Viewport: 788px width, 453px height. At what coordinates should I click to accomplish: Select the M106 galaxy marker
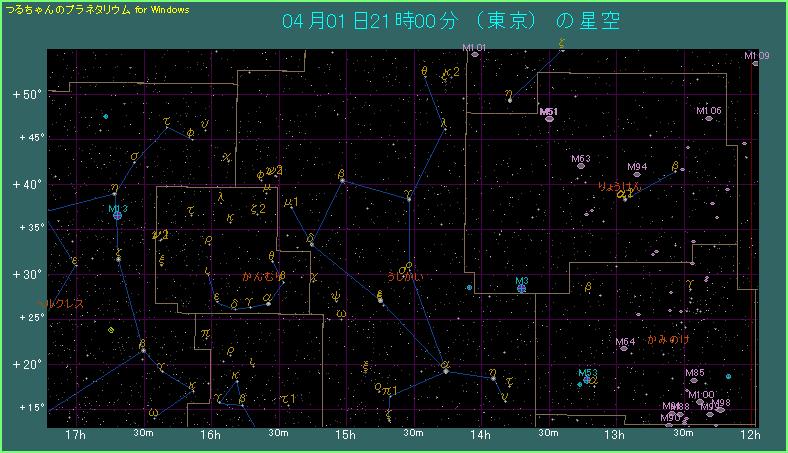709,118
